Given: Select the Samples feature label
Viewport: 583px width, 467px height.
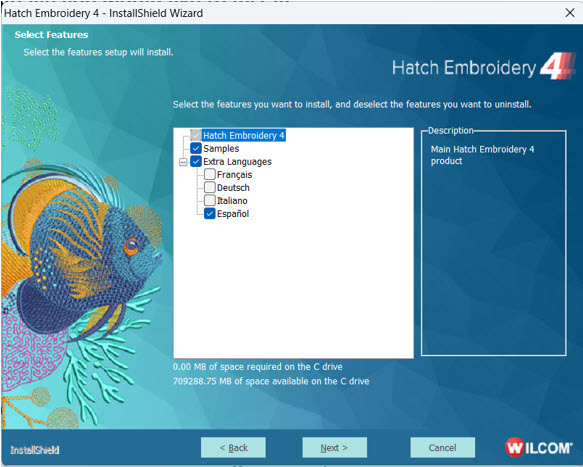Looking at the screenshot, I should click(x=221, y=148).
